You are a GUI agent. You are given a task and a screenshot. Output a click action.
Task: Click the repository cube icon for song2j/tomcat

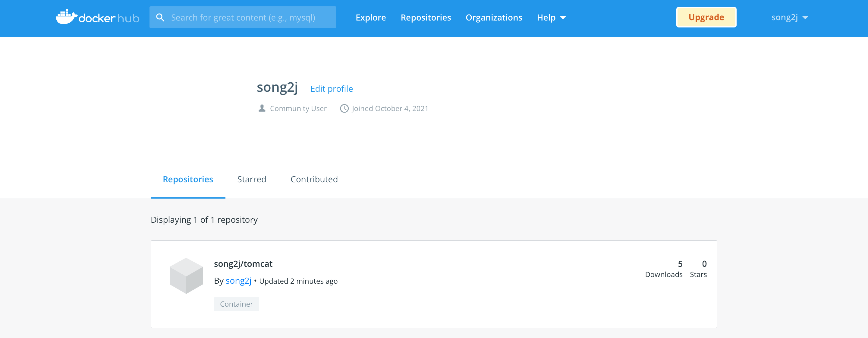(186, 276)
